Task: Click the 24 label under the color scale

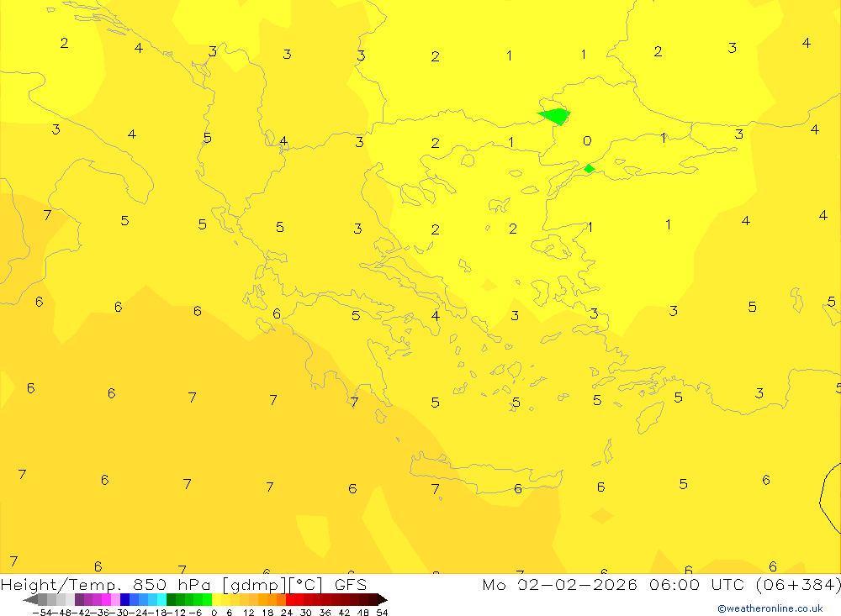Action: 287,613
